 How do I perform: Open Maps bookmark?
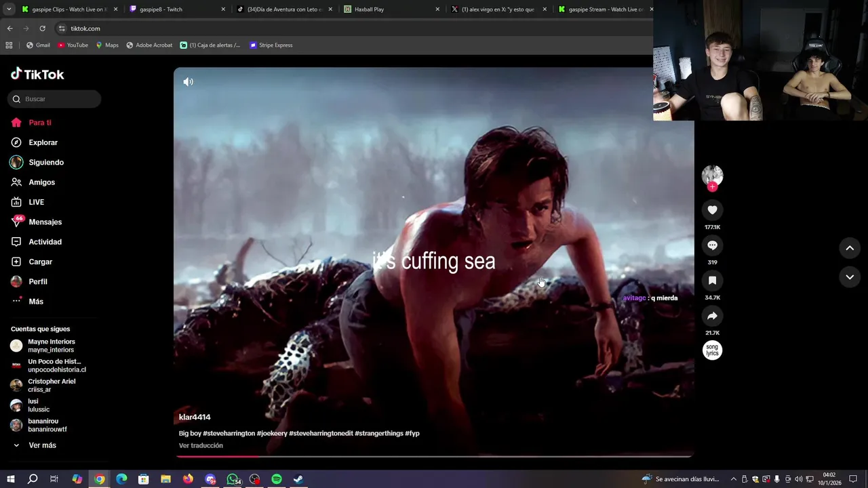[x=107, y=45]
